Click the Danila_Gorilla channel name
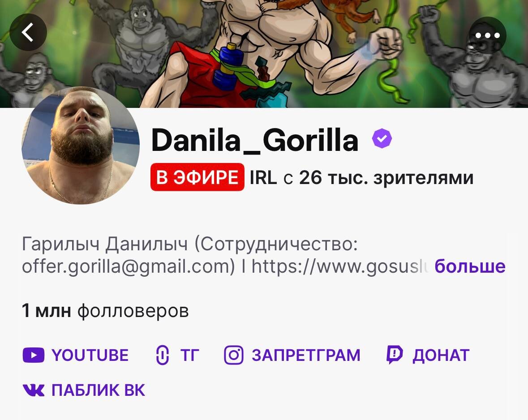 pos(255,140)
